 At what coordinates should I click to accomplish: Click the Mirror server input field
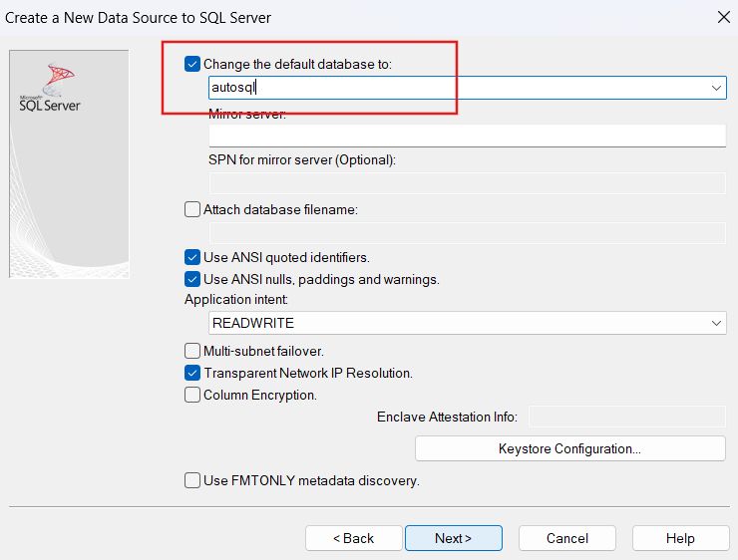click(468, 136)
